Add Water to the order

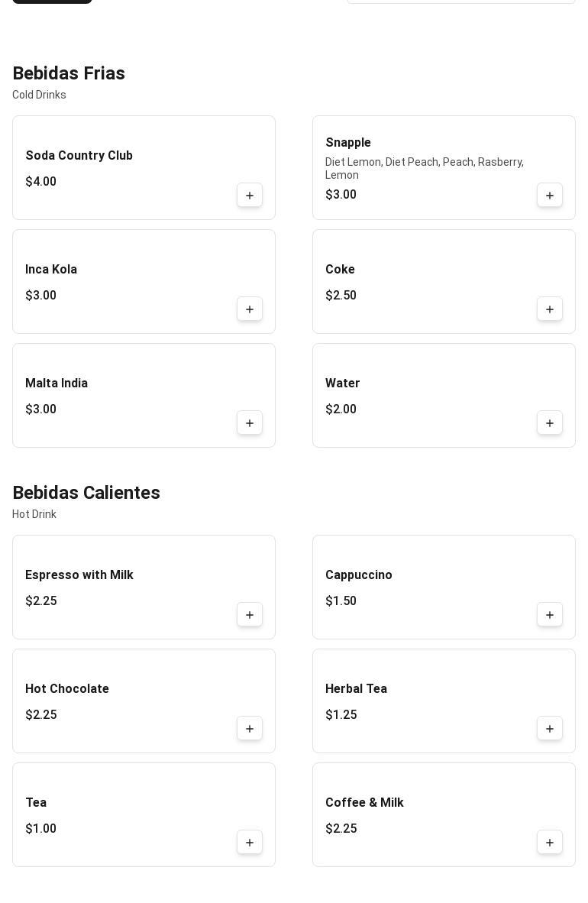550,423
